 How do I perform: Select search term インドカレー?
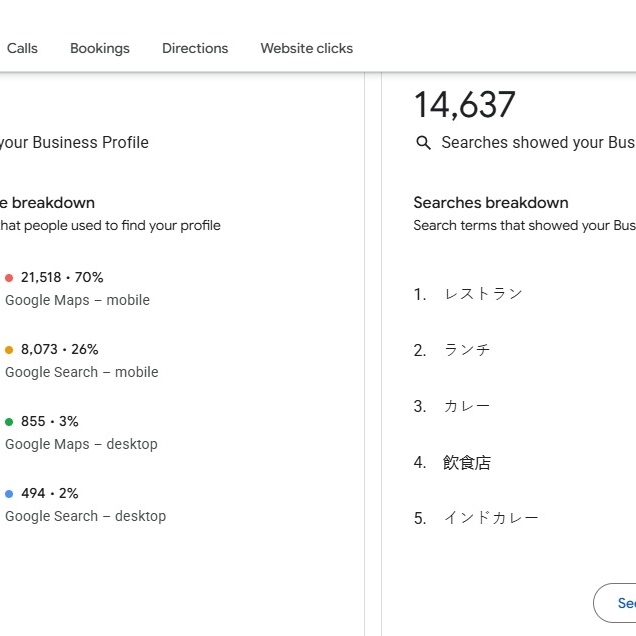coord(491,518)
